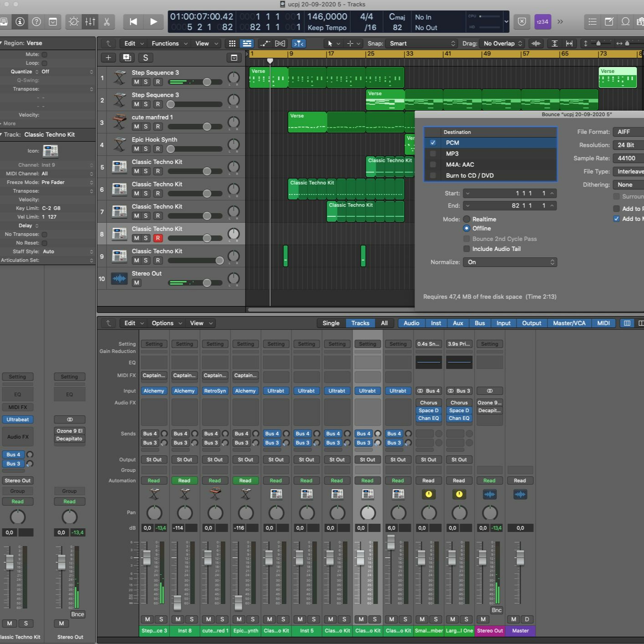Image resolution: width=644 pixels, height=644 pixels.
Task: Click the duplicate track icon
Action: 127,58
